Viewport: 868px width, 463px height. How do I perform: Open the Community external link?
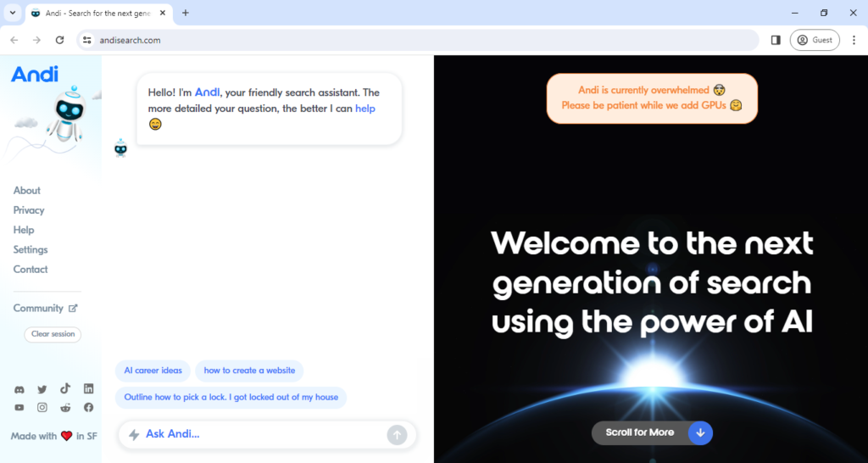(x=46, y=309)
